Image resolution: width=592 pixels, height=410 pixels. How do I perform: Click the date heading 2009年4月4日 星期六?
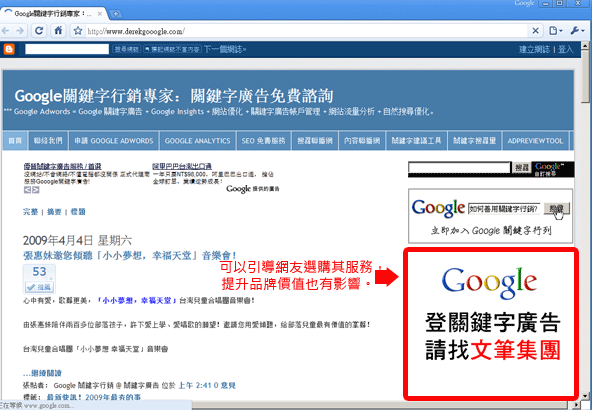77,240
